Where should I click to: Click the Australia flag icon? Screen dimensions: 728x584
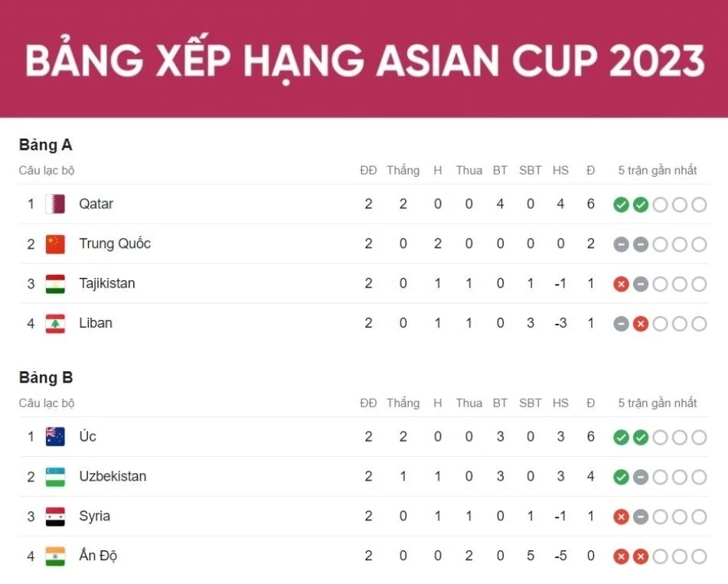[55, 437]
